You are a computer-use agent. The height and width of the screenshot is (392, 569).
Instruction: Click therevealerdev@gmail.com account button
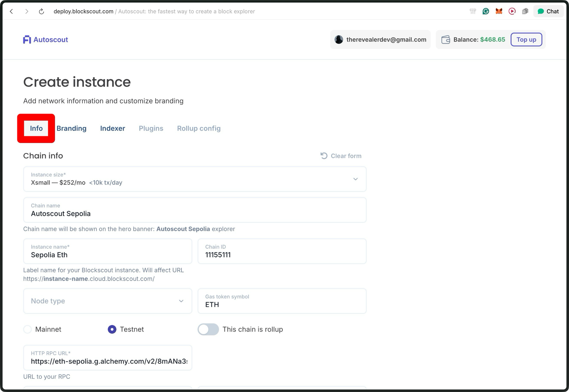pyautogui.click(x=380, y=40)
